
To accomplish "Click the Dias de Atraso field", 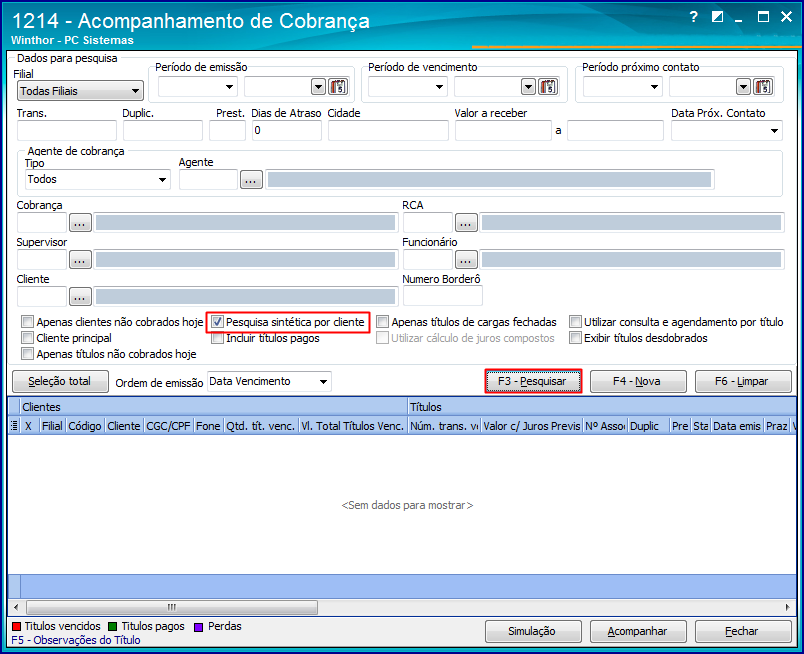I will coord(287,130).
